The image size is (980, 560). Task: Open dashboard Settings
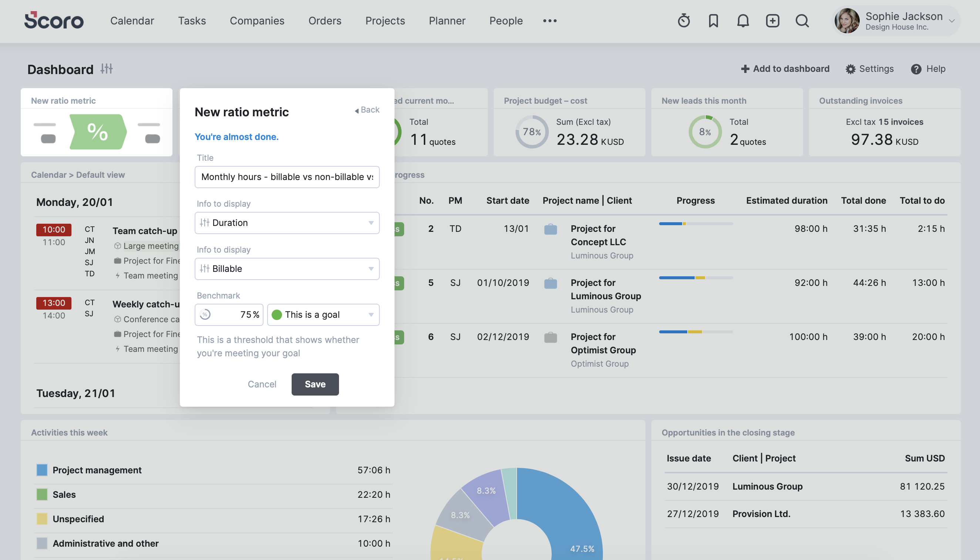[869, 69]
